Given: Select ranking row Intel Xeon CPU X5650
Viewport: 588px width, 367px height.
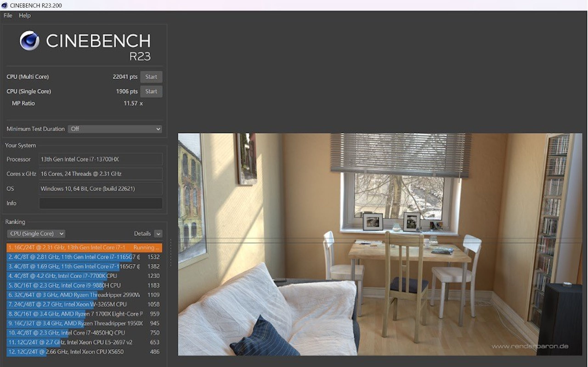Looking at the screenshot, I should 84,352.
